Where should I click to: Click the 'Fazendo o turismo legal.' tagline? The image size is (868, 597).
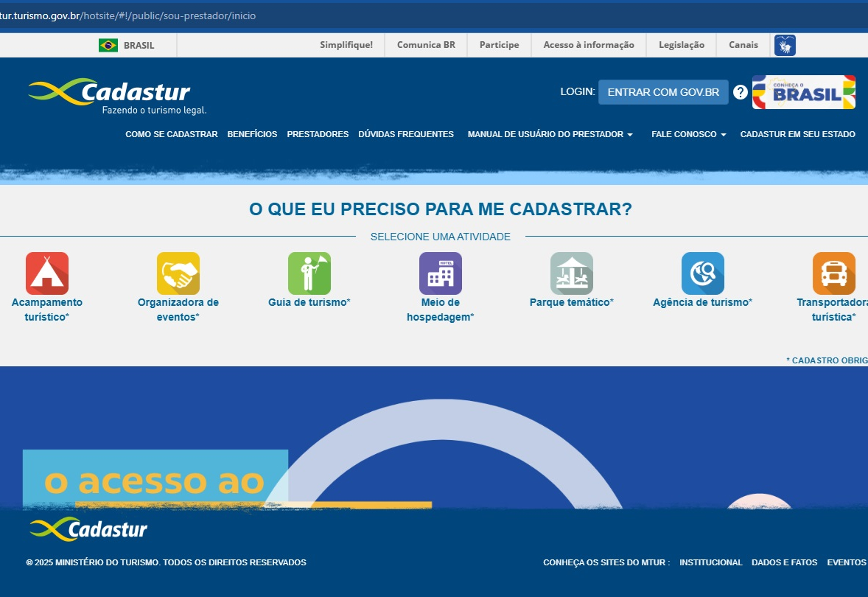point(155,111)
